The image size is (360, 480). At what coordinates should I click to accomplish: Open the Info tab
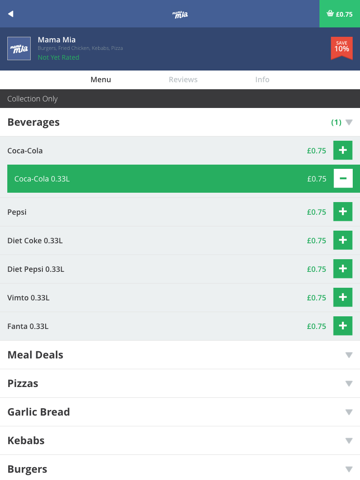[262, 80]
